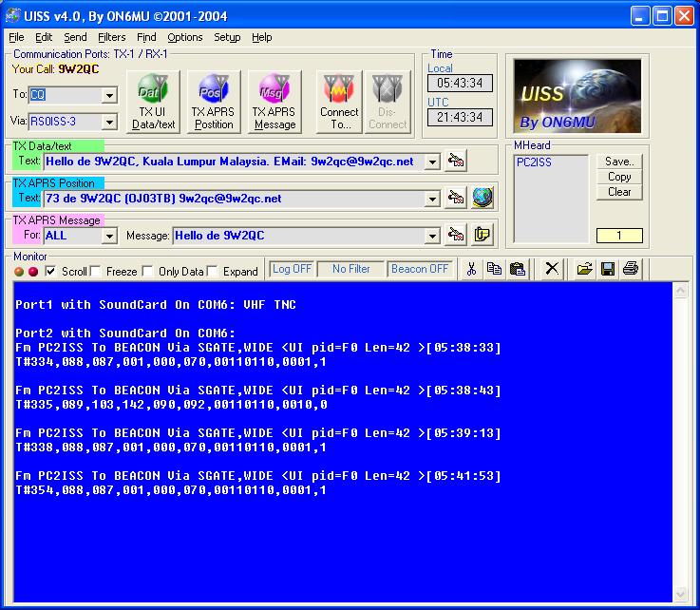Clear the monitor with the X icon
700x610 pixels.
tap(551, 269)
